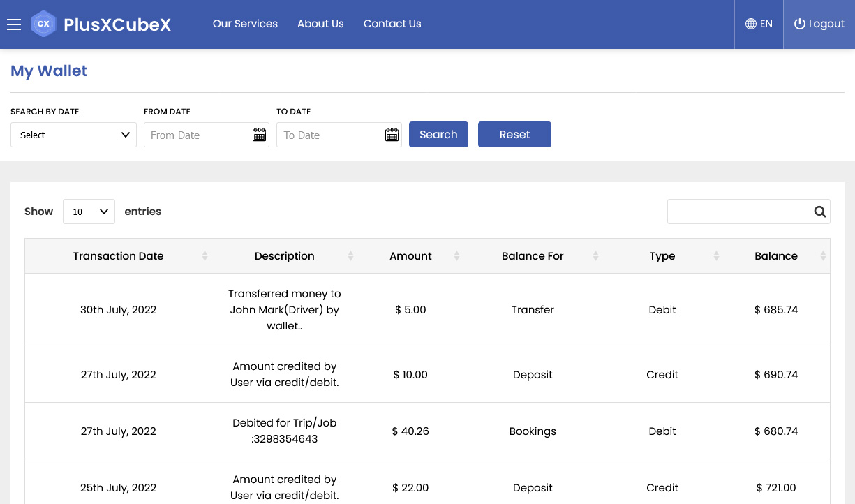Screen dimensions: 855x504
Task: Open Contact Us navigation link
Action: tap(392, 24)
